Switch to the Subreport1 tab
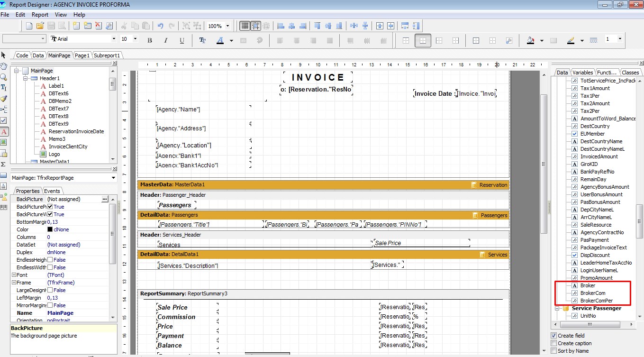This screenshot has height=357, width=644. (x=107, y=55)
